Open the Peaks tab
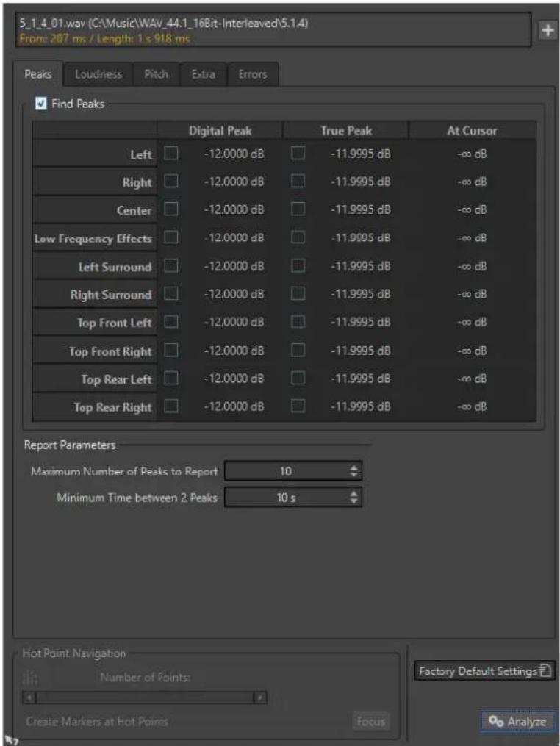The height and width of the screenshot is (746, 560). [37, 74]
